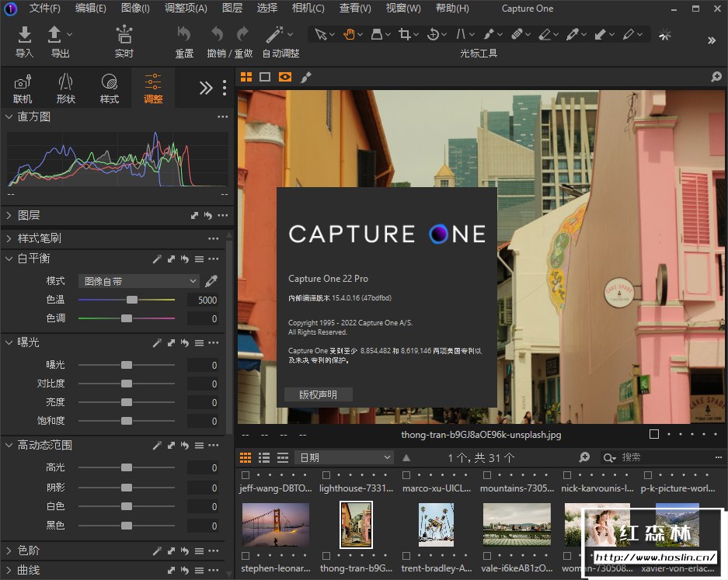Open the Image (图像) menu

point(135,9)
